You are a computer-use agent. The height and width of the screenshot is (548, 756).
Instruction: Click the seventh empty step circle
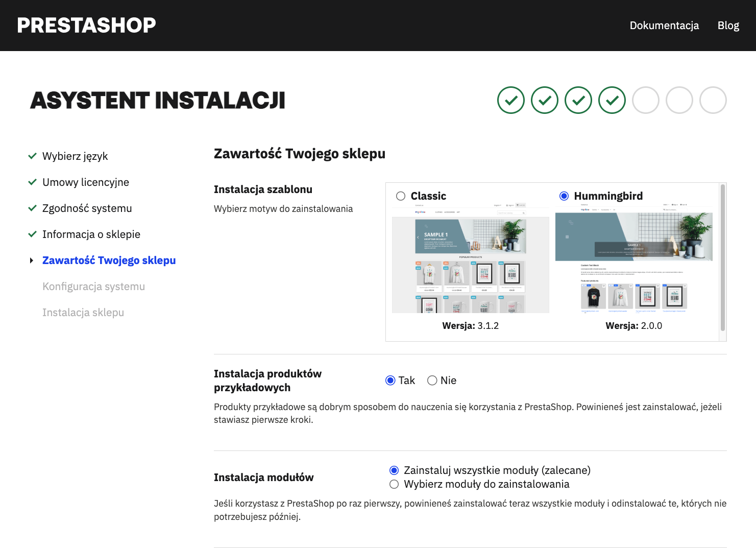click(713, 100)
